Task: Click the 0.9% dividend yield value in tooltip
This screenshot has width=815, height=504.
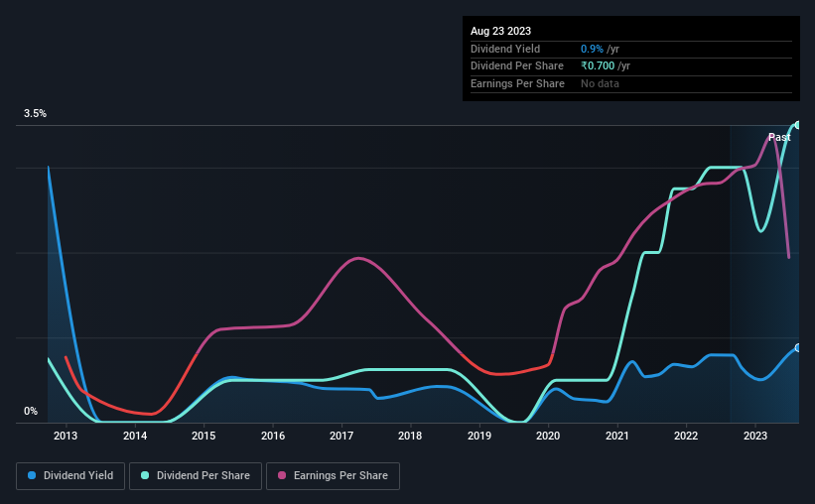Action: point(592,49)
